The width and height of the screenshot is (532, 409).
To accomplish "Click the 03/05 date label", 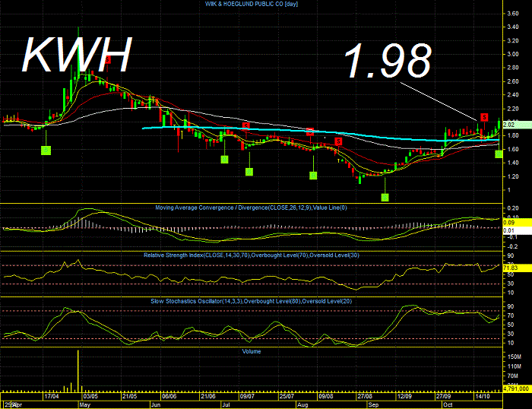I will 90,396.
